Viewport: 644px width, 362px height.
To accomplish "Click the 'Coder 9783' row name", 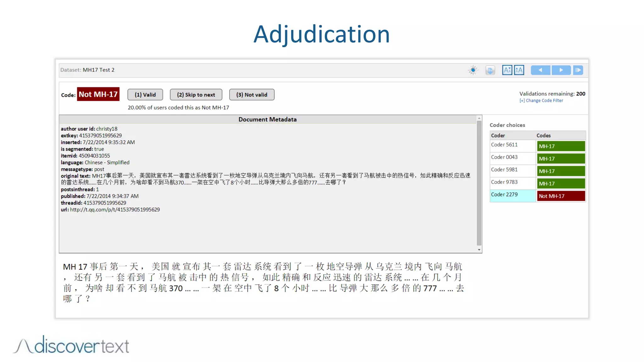I will [x=504, y=182].
